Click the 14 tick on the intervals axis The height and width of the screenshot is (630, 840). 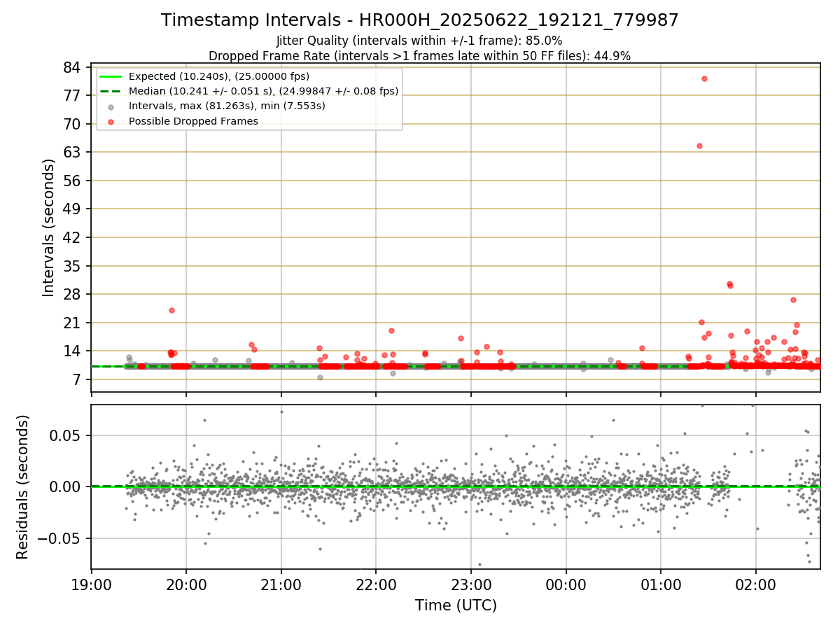pos(73,351)
